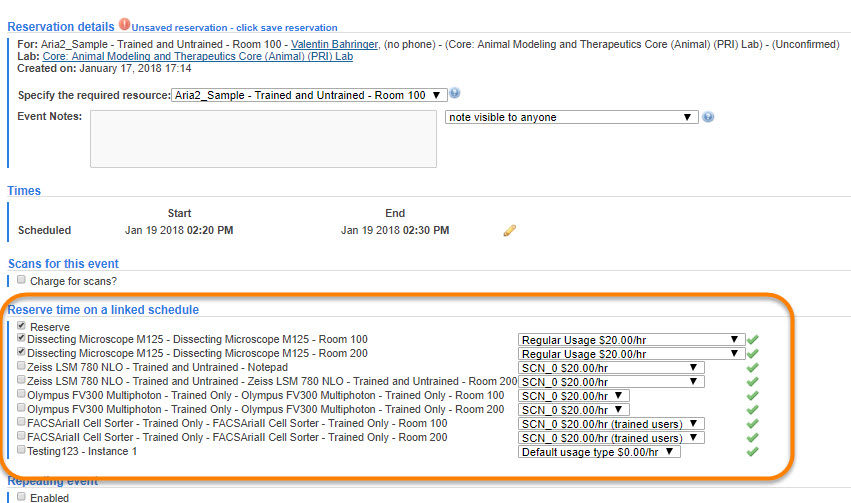Click green checkmark on Zeiss LSM Notepad row

point(753,368)
